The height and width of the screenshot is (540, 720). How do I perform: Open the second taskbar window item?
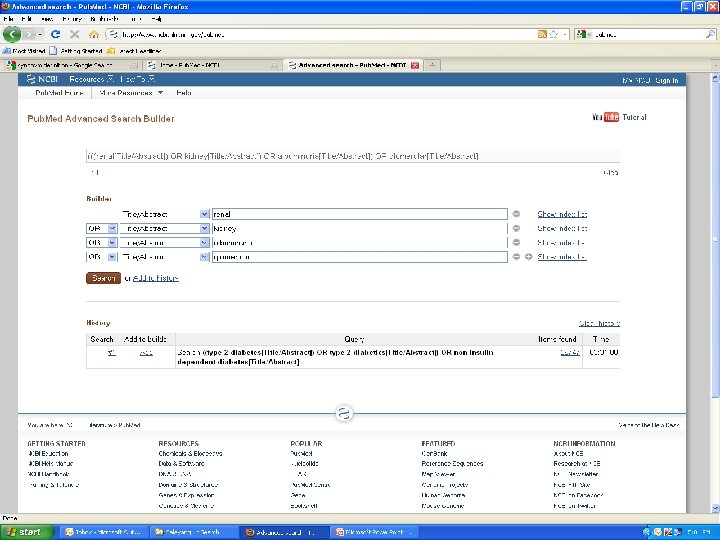coord(193,532)
